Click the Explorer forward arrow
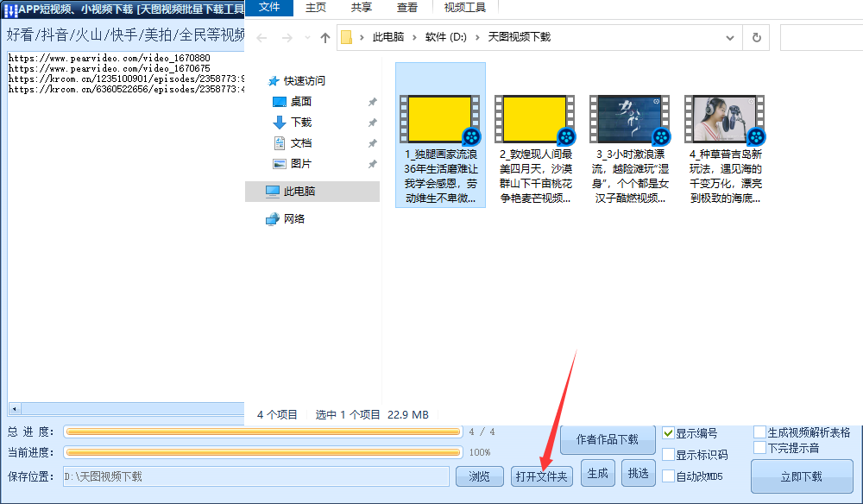 tap(287, 38)
